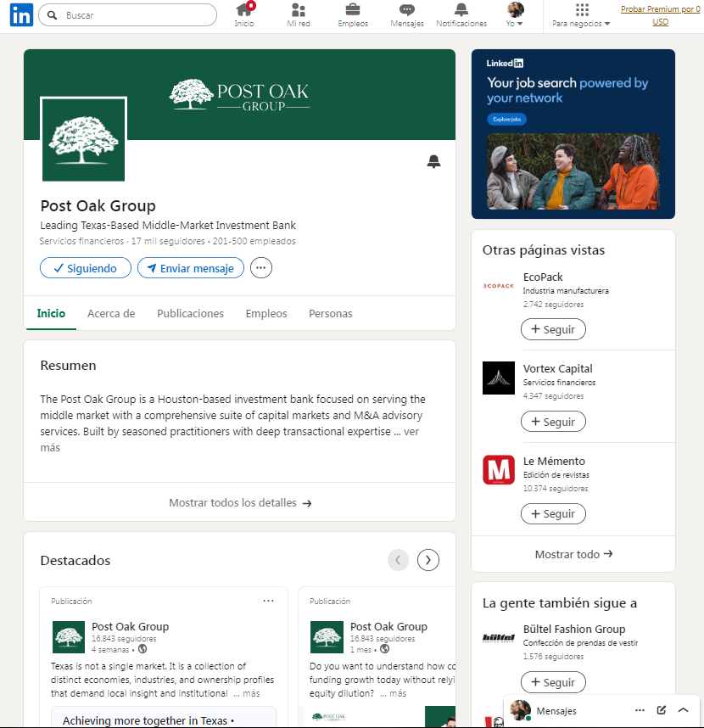Open the job search ad photo
Screen dimensions: 704x728
[x=573, y=171]
